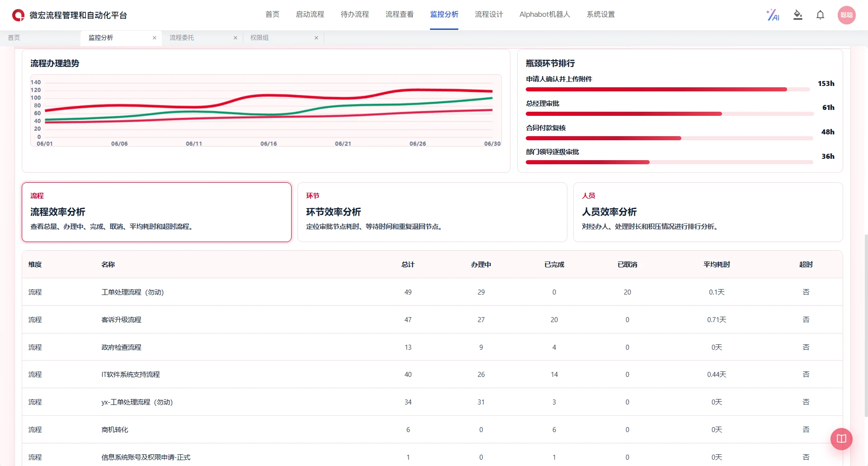Open 启动流程 menu item

point(310,14)
